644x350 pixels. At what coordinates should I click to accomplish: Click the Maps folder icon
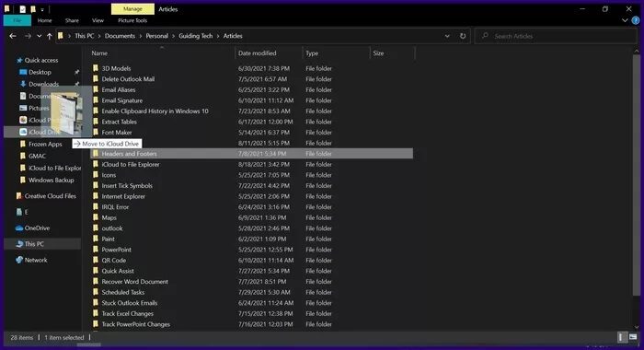(96, 217)
